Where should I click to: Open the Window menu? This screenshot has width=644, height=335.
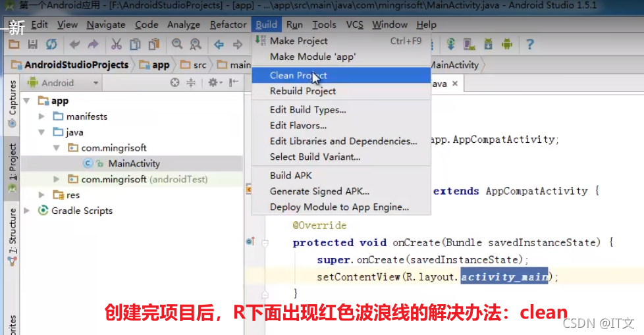(x=390, y=24)
